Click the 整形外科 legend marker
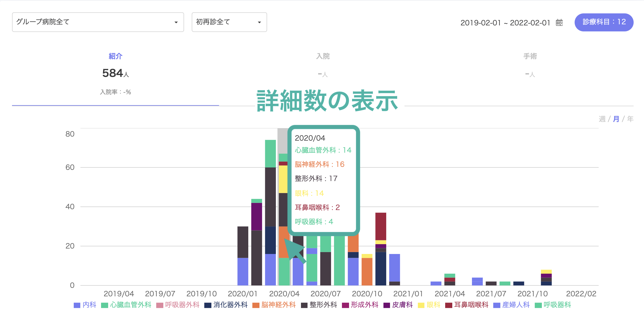This screenshot has height=319, width=644. pos(304,305)
